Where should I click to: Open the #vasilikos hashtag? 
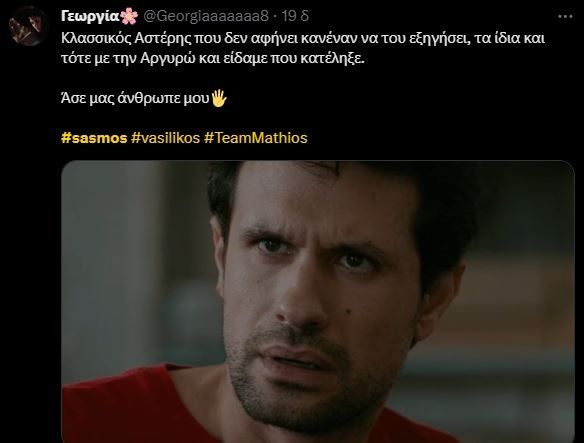[165, 138]
